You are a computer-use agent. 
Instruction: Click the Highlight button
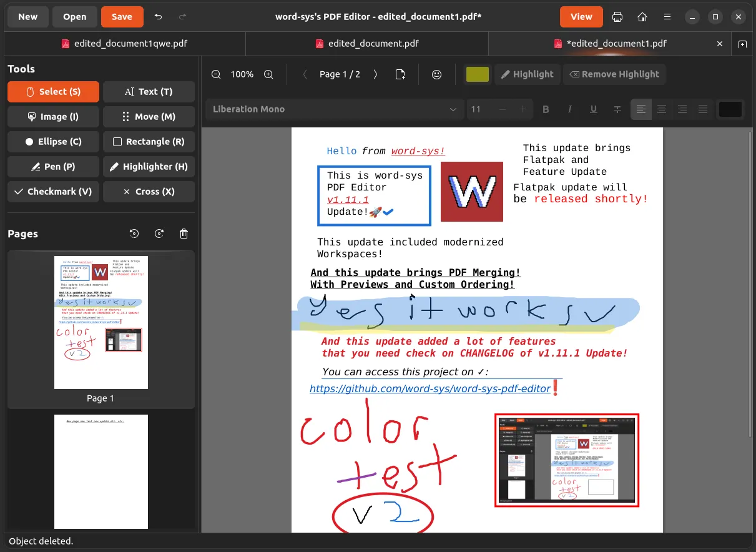(527, 74)
